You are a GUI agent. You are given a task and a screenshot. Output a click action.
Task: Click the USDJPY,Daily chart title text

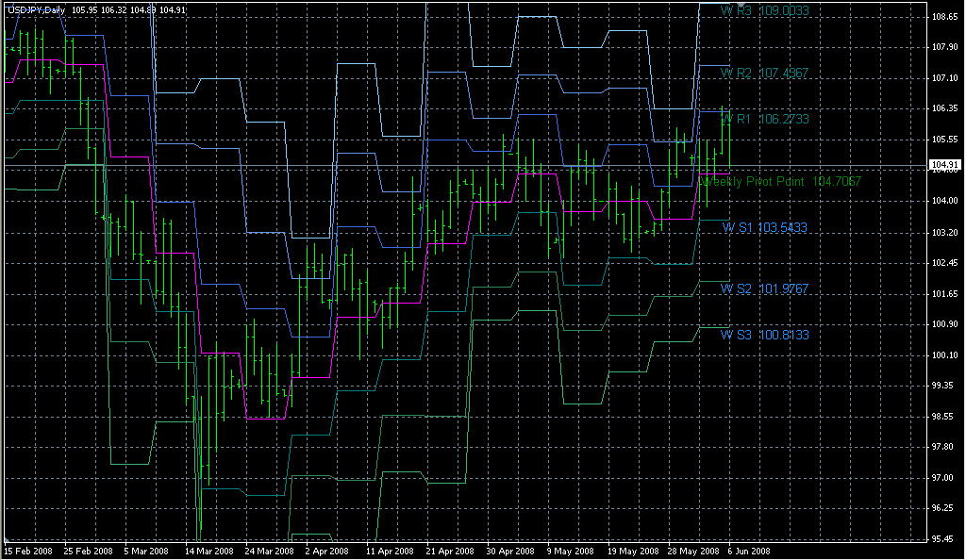coord(29,9)
